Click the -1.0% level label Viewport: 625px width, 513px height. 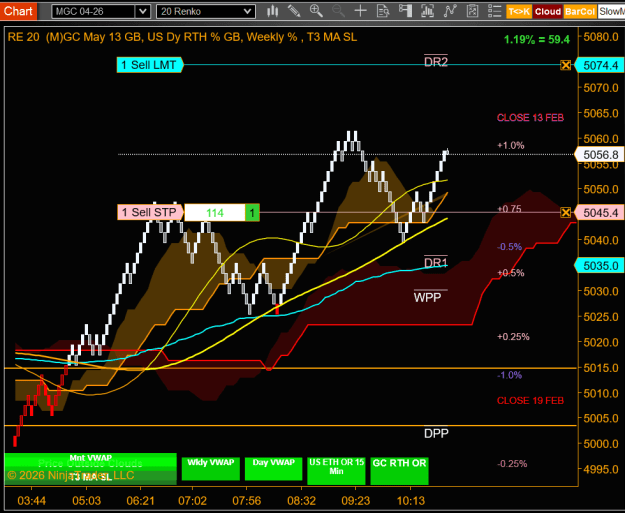tap(509, 375)
